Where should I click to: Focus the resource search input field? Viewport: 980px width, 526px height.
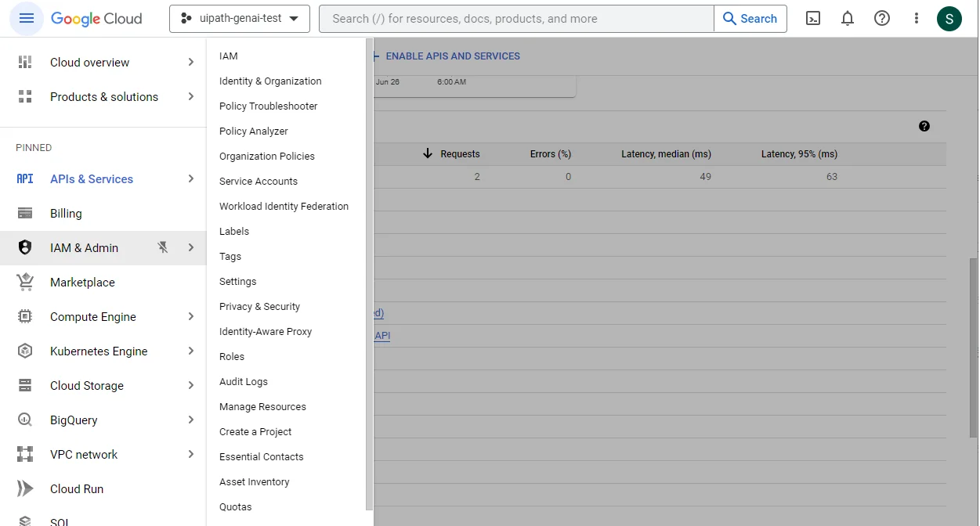(517, 19)
